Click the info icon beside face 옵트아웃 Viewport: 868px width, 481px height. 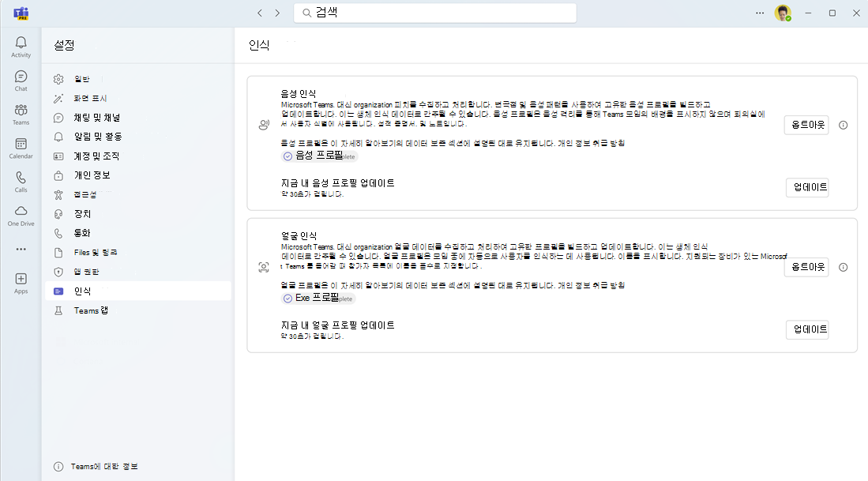tap(843, 267)
